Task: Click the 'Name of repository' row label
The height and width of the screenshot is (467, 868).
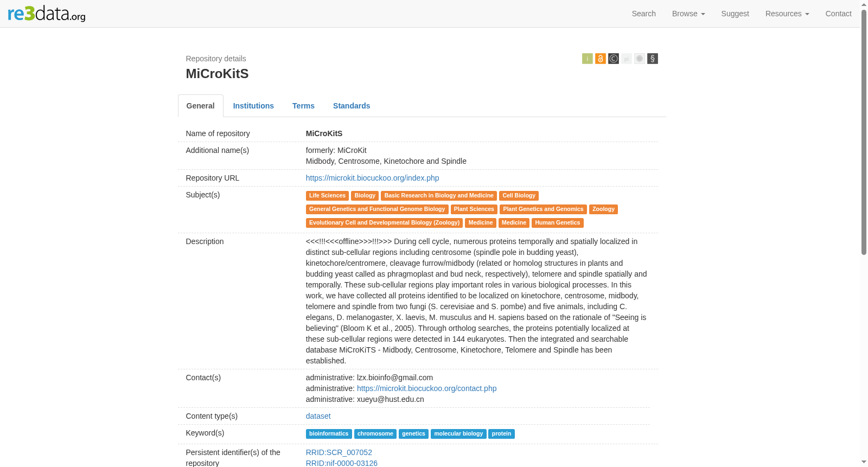Action: click(x=218, y=133)
